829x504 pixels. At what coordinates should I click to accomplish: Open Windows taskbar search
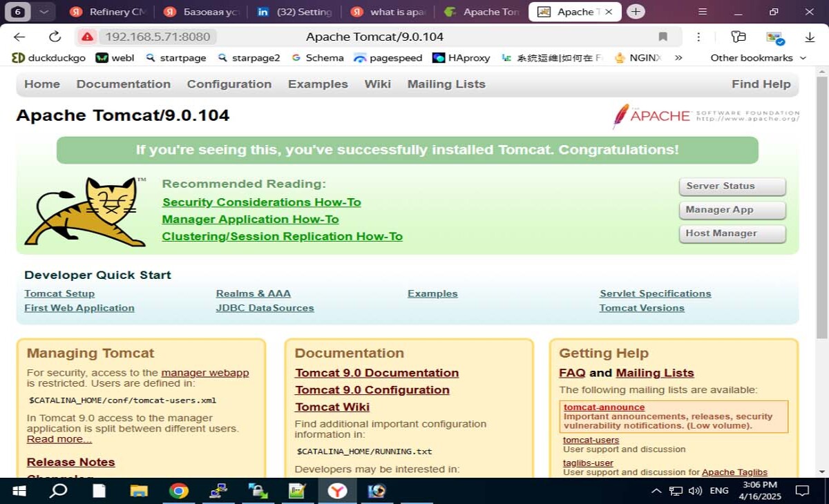[x=59, y=491]
